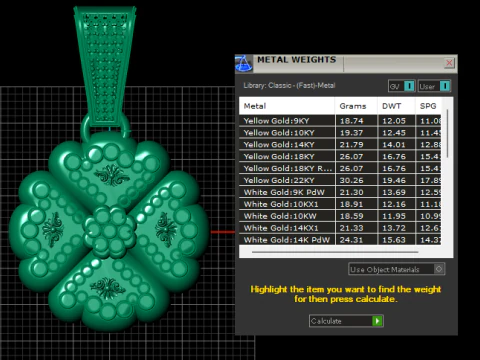Click the diamond icon on Use Object Materials
Image resolution: width=480 pixels, height=360 pixels.
coord(439,269)
